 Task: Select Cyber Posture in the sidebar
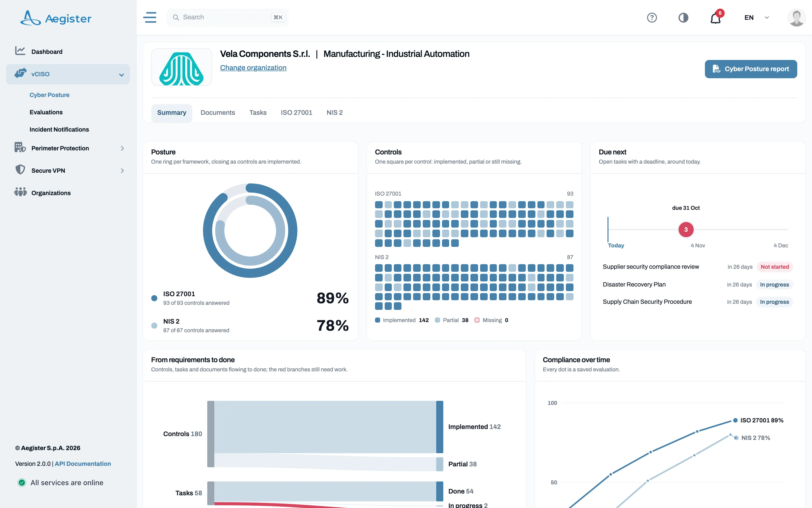[49, 95]
